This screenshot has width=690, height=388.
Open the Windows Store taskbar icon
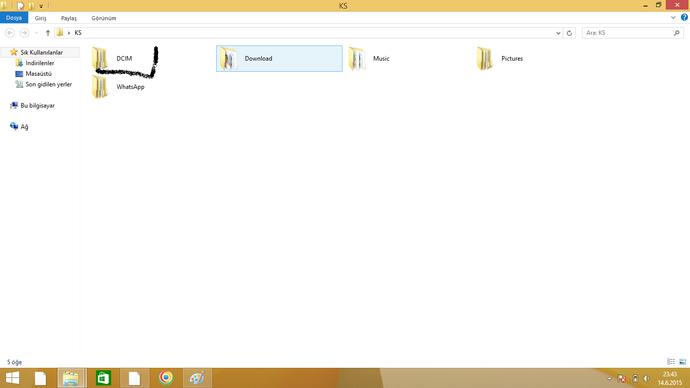tap(103, 378)
